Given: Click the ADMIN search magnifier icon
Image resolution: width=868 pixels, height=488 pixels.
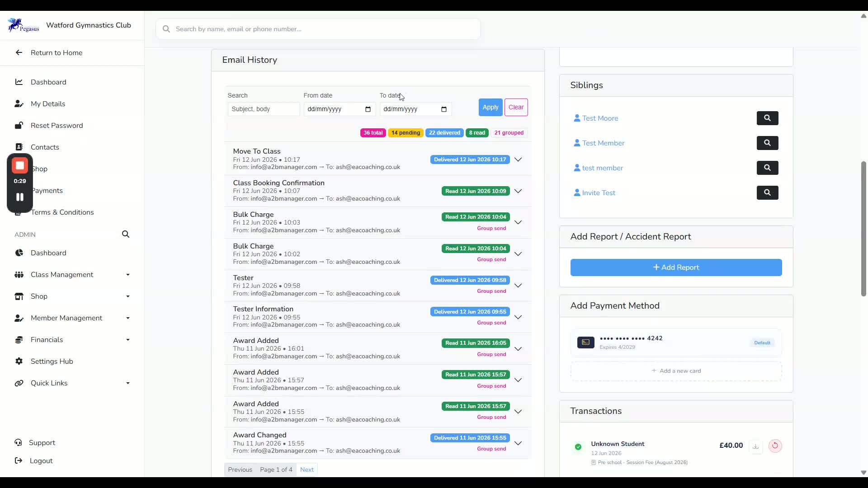Looking at the screenshot, I should [126, 234].
